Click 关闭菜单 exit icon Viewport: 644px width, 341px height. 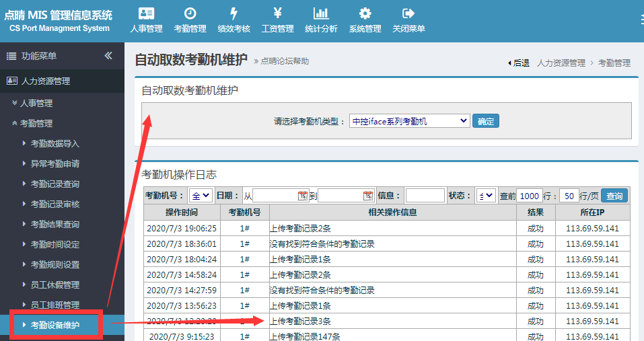(x=408, y=13)
